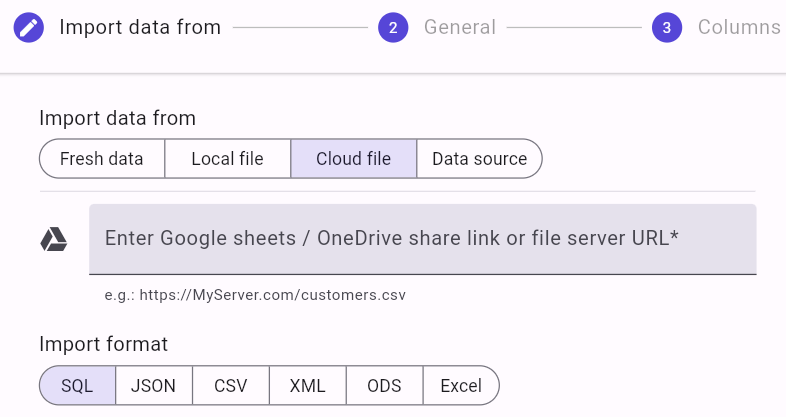Choose Local file as import source
786x417 pixels.
227,159
